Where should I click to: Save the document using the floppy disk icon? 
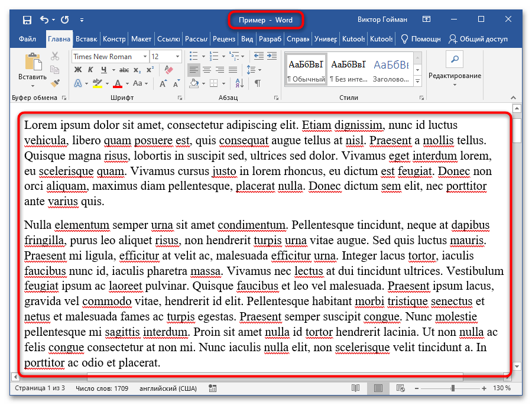click(x=27, y=20)
